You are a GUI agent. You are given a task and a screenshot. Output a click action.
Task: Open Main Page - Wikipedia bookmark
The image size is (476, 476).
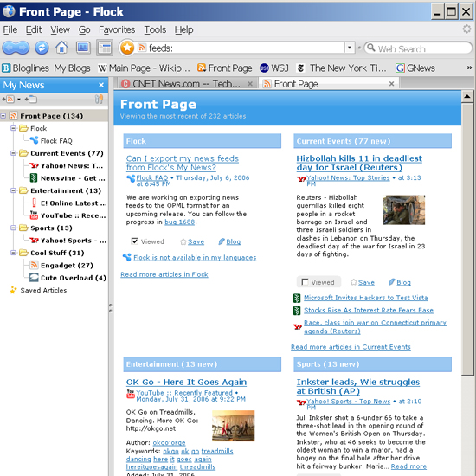pyautogui.click(x=144, y=68)
